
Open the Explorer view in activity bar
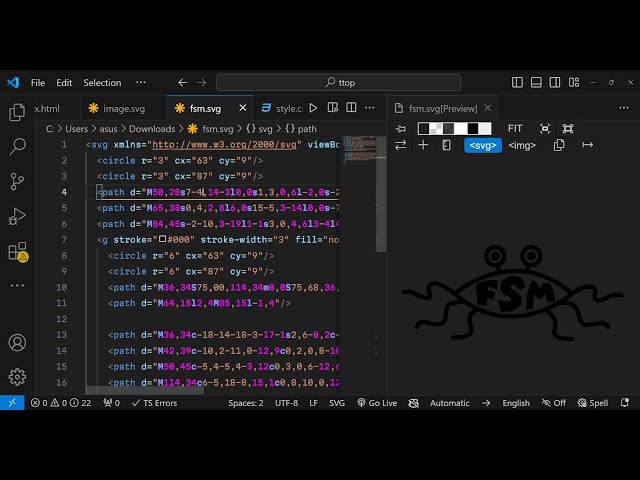coord(17,113)
